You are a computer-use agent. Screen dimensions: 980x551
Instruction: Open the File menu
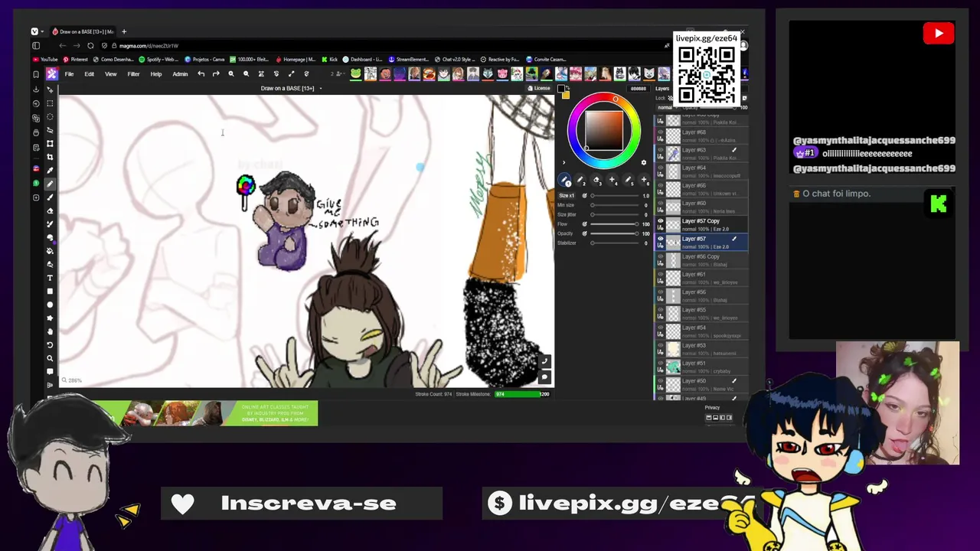(69, 74)
